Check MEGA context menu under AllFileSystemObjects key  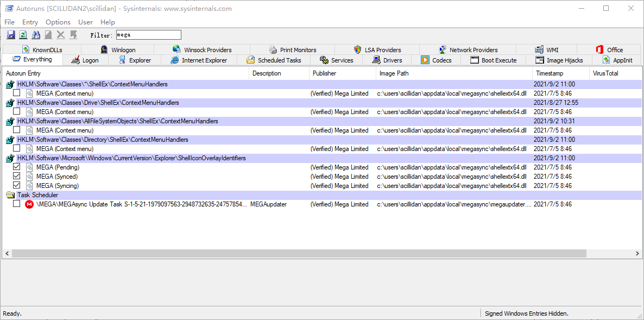pos(16,130)
